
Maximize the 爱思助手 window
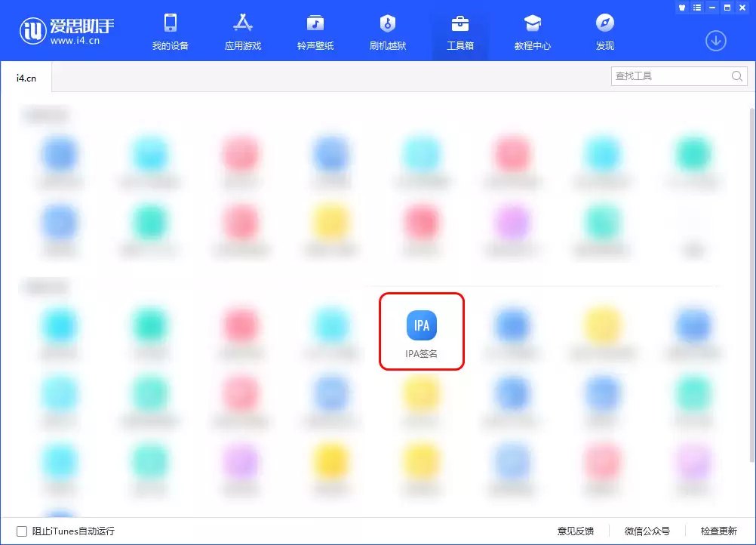point(727,8)
